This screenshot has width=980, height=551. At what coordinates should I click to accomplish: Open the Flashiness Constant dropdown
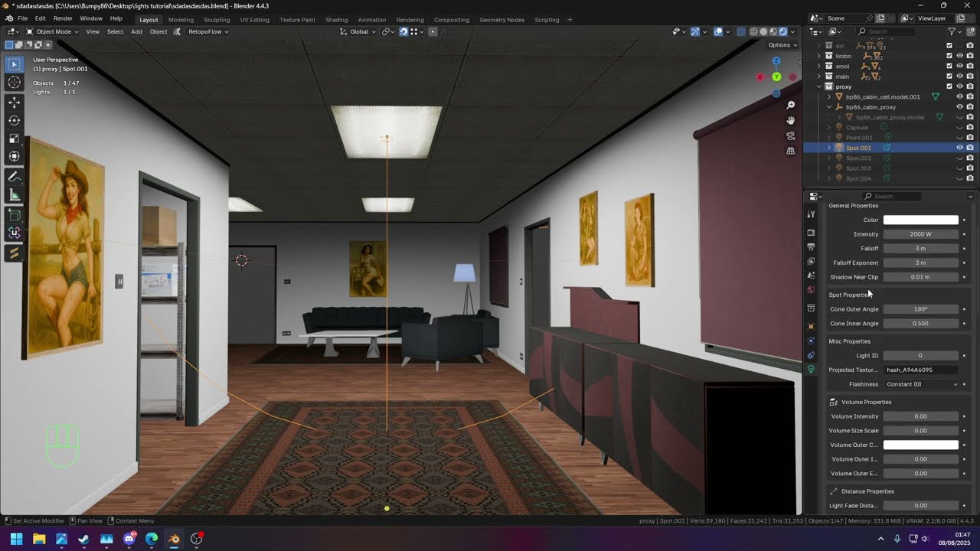(921, 384)
